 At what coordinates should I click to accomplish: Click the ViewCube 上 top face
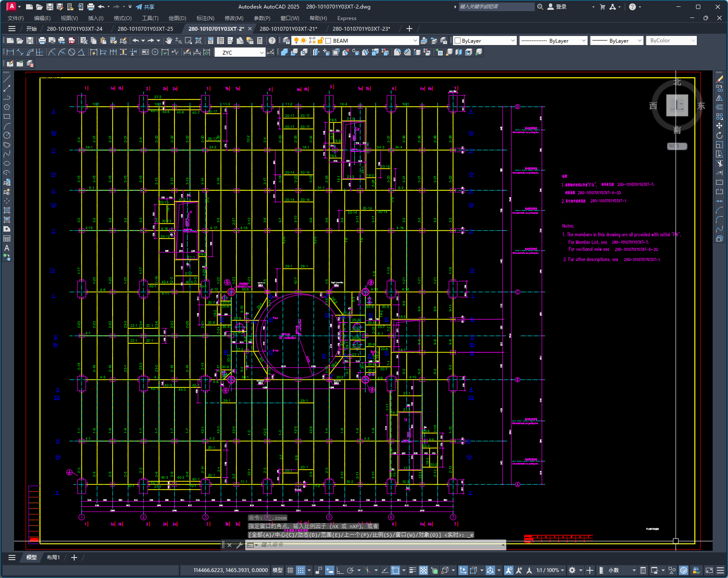pyautogui.click(x=677, y=105)
